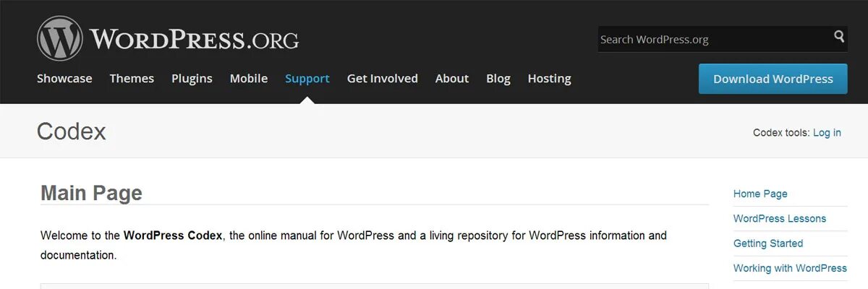Open the Hosting menu item
Image resolution: width=868 pixels, height=289 pixels.
(549, 79)
